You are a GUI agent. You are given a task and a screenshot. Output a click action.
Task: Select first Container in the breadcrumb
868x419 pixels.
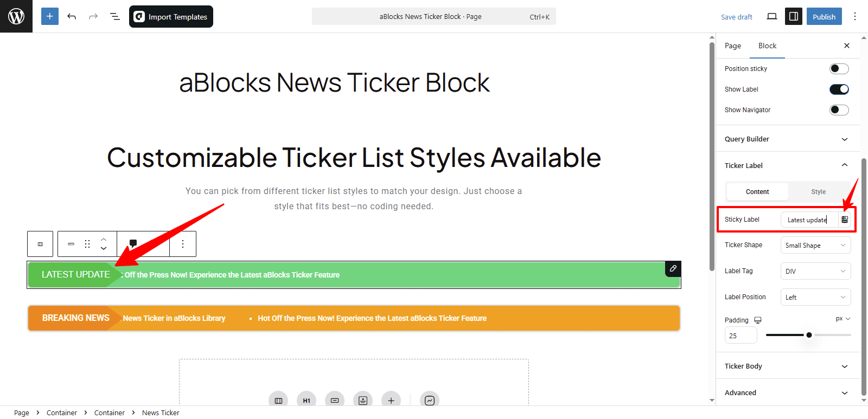click(62, 412)
